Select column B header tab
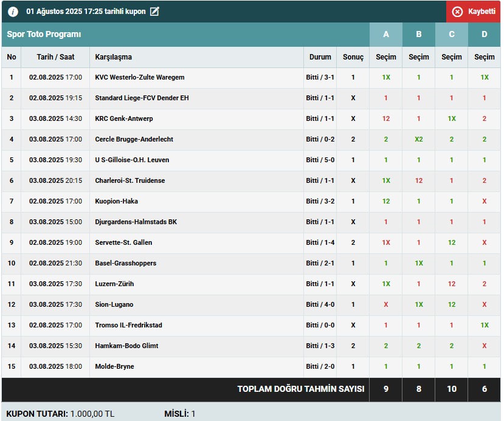 coord(419,35)
